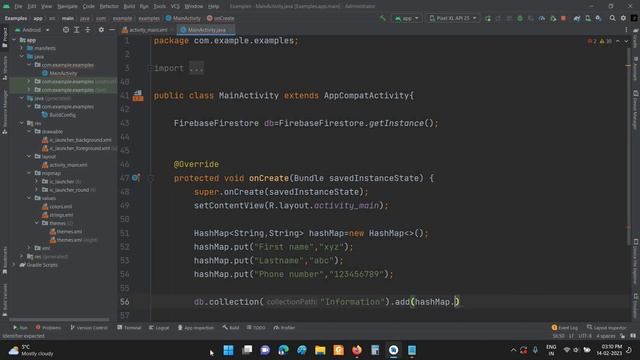Click MainActivity in the breadcrumb bar
Screen dimensions: 640x360
183,18
